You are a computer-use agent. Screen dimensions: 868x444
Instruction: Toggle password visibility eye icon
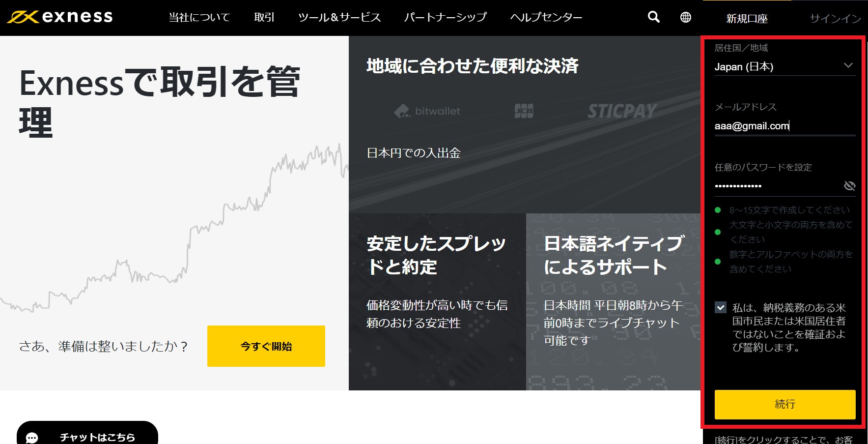(x=849, y=186)
